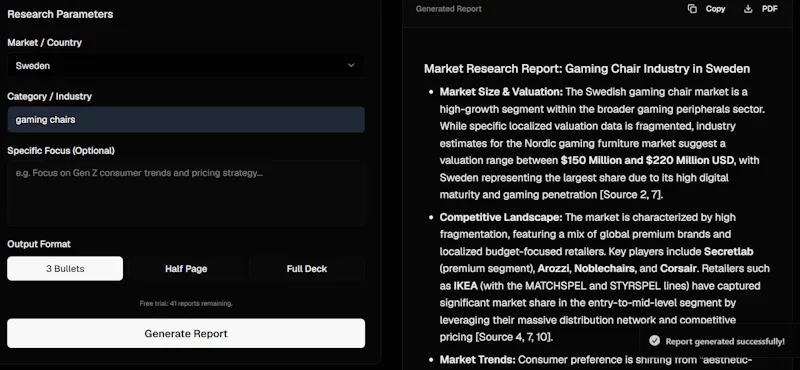Open the Market / Country dropdown showing Sweden

click(x=186, y=66)
